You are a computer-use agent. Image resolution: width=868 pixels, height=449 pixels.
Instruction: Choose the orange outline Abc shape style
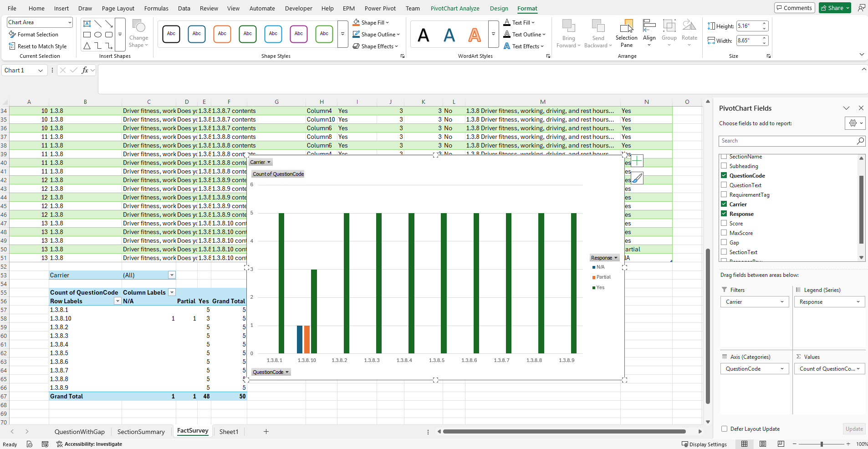click(222, 34)
